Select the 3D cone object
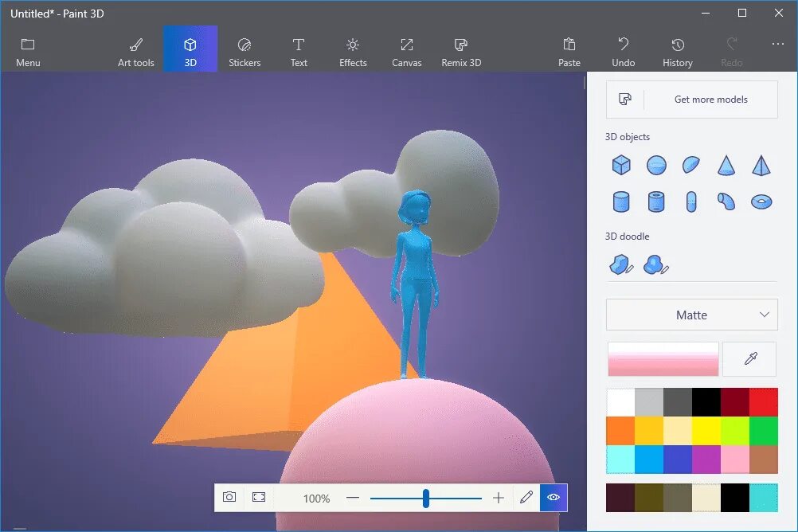 coord(726,166)
